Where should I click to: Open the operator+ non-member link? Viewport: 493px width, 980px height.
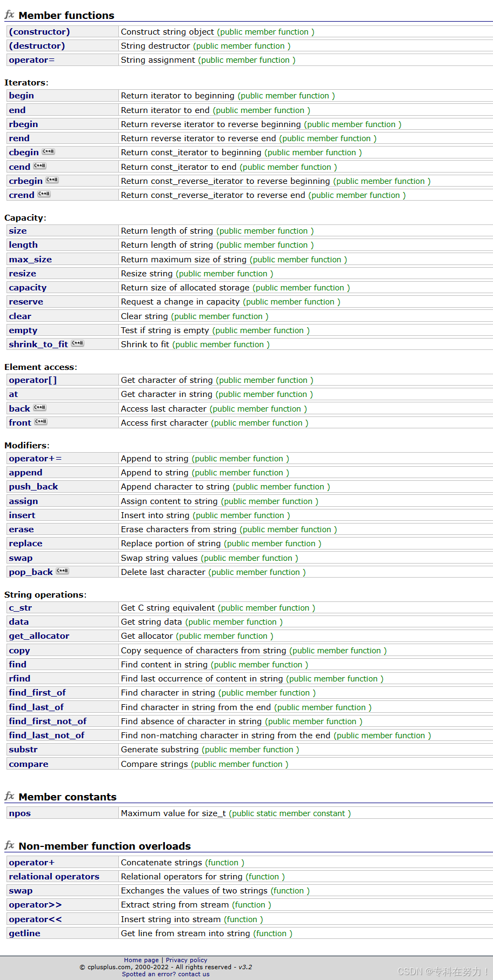32,863
